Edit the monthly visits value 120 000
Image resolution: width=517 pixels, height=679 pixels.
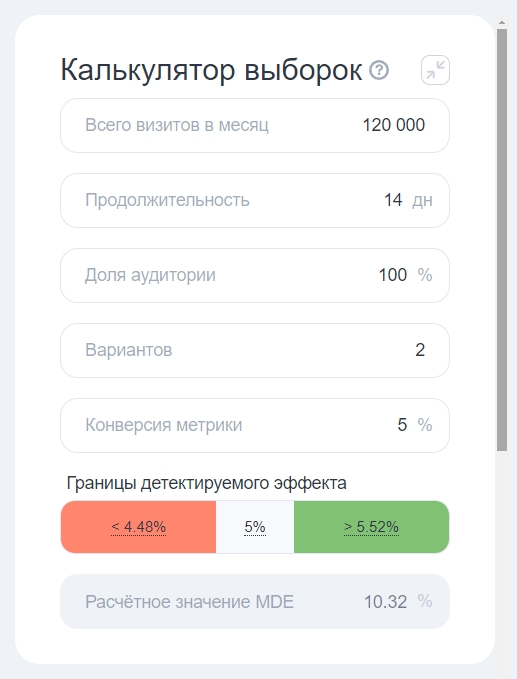point(393,125)
